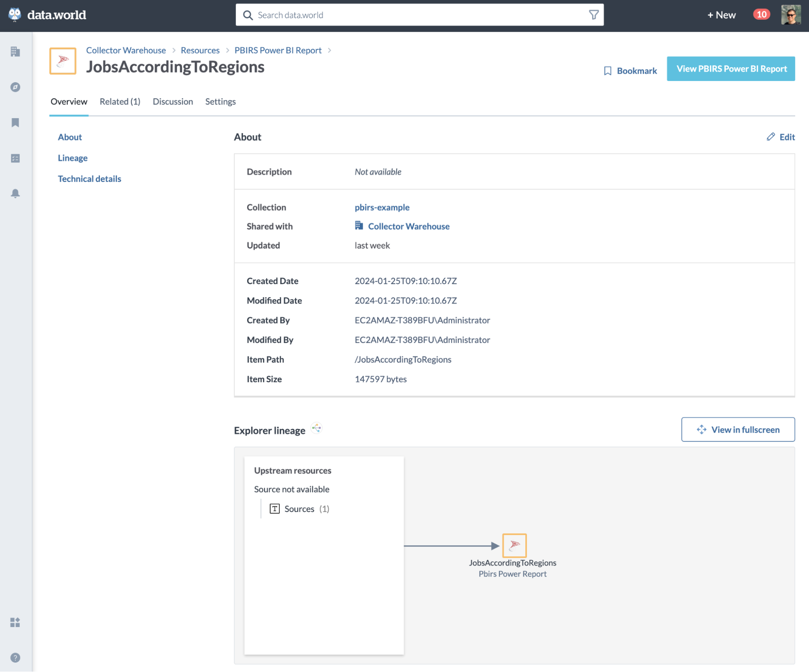
Task: Click the pbirs-example collection link
Action: click(x=382, y=207)
